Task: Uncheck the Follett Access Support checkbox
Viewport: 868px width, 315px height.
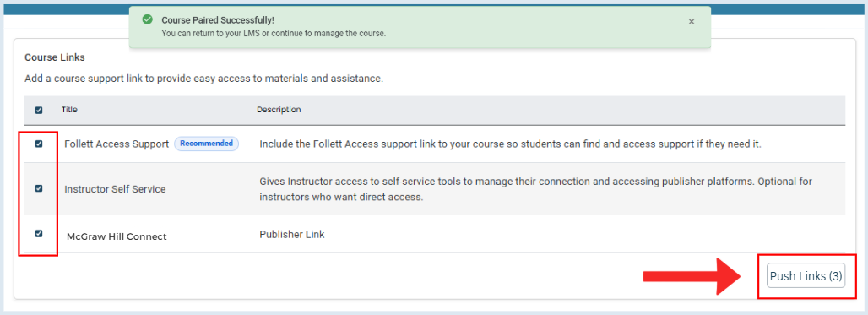Action: 39,144
